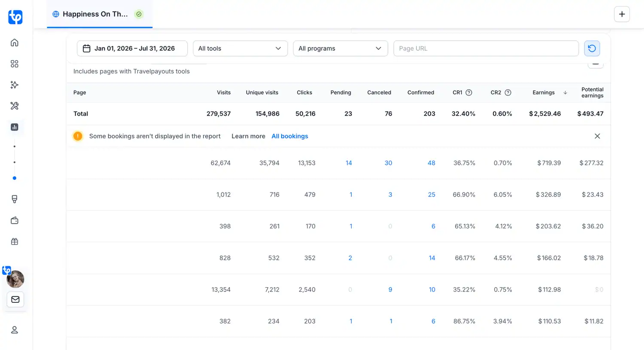644x350 pixels.
Task: Expand the All programs dropdown
Action: tap(340, 49)
